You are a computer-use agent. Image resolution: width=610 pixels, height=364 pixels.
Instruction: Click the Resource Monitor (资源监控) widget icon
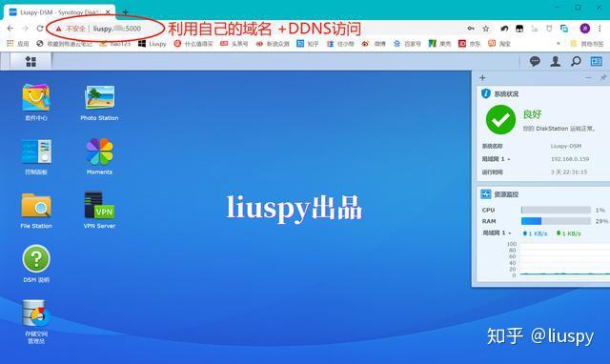pyautogui.click(x=485, y=193)
